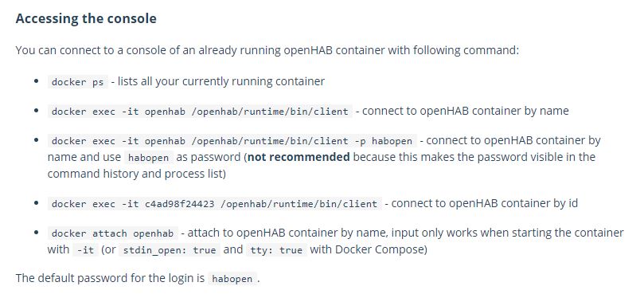The image size is (644, 294).
Task: Click the "stdin_open: true" code snippet
Action: (170, 250)
